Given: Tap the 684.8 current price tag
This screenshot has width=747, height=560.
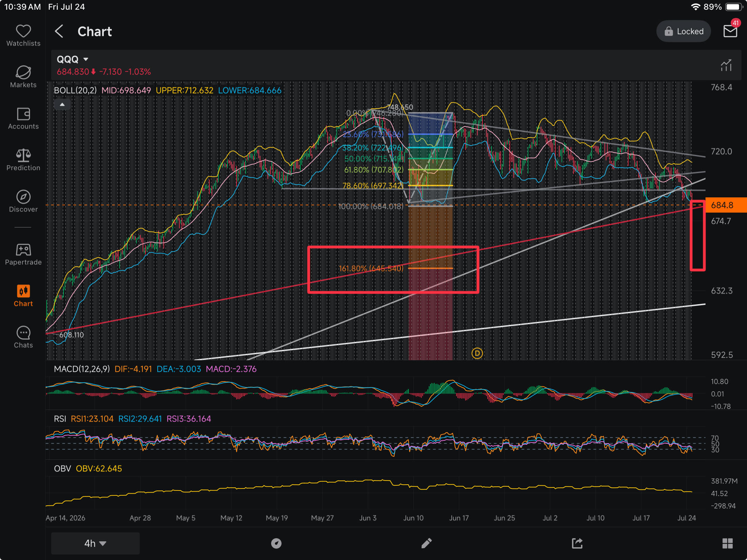Looking at the screenshot, I should (x=726, y=205).
